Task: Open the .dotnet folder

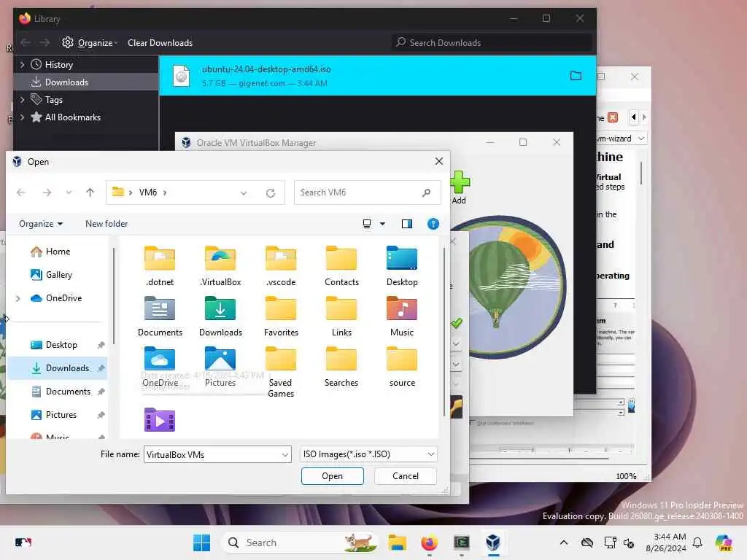Action: 160,265
